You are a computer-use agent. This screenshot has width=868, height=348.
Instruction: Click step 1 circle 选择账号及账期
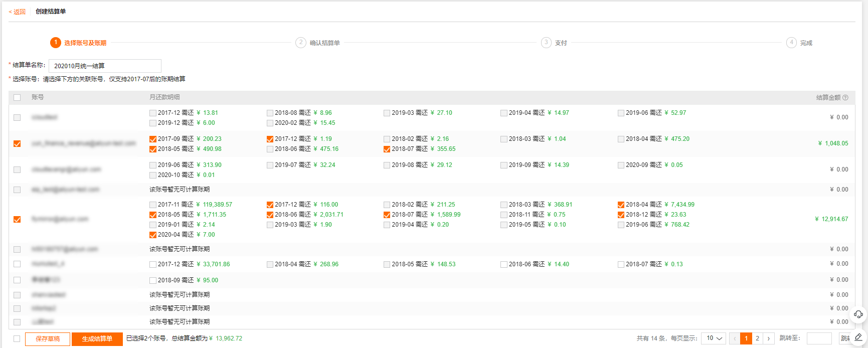click(56, 43)
